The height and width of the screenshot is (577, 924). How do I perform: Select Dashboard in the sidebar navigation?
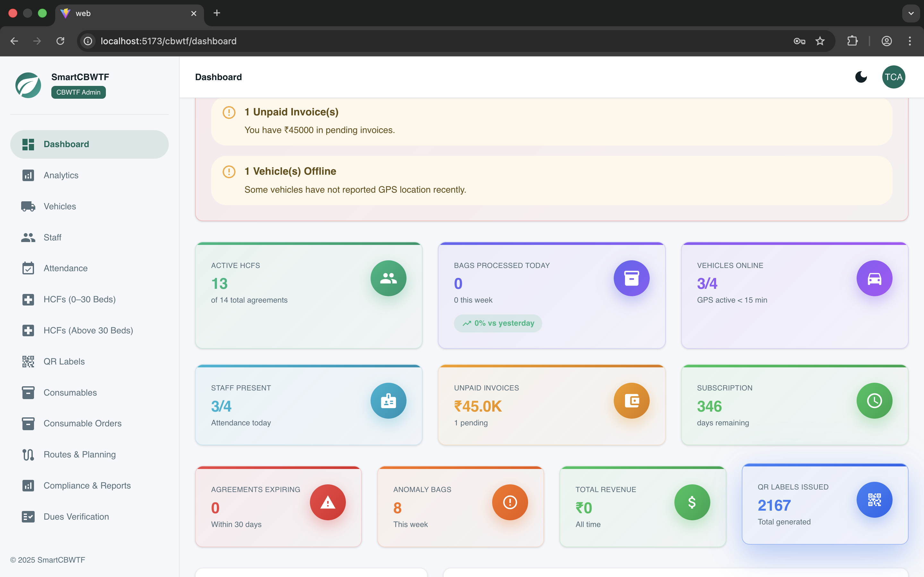tap(66, 144)
